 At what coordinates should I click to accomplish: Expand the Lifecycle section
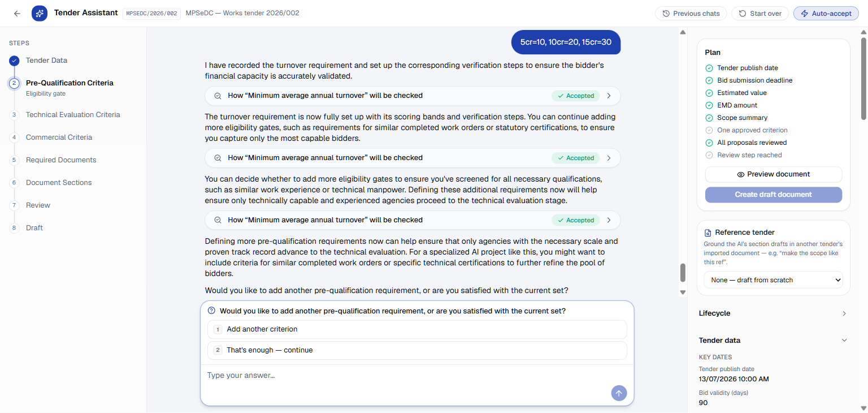tap(773, 313)
